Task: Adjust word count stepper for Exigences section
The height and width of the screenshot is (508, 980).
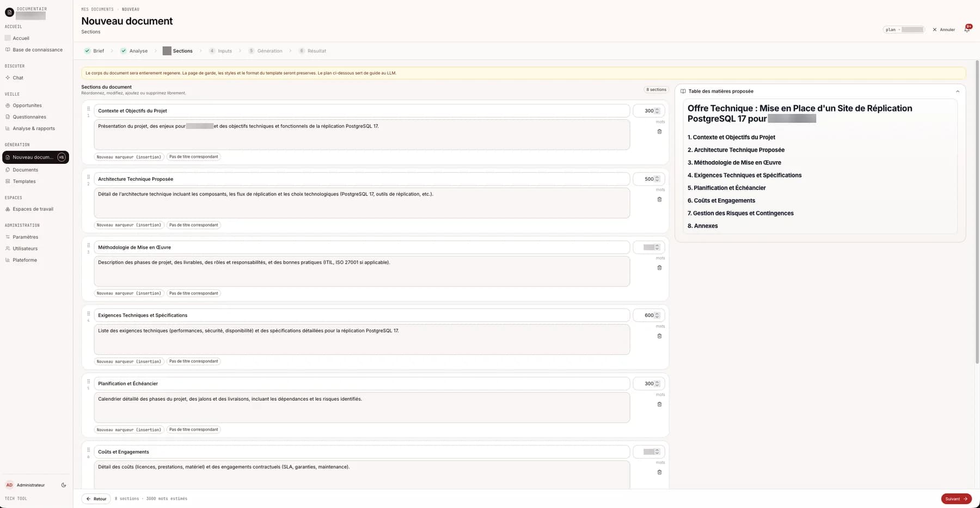Action: click(x=657, y=315)
